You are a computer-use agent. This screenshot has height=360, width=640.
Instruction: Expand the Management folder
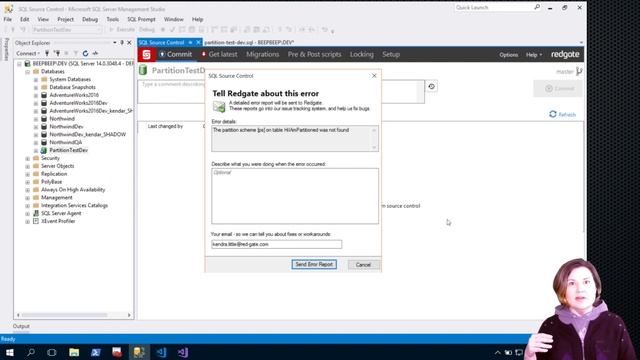point(27,198)
